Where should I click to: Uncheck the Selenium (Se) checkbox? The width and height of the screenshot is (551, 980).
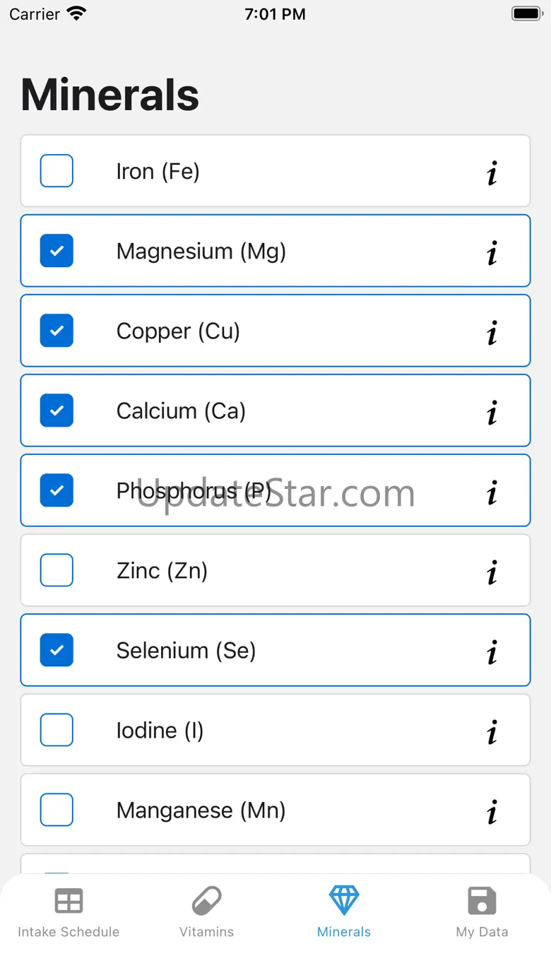(x=57, y=650)
